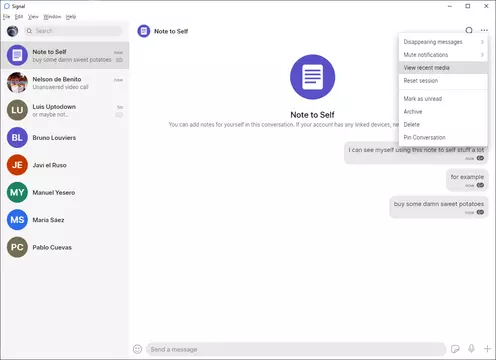Screen dimensions: 496x360
Task: Open the Help menu
Action: (71, 17)
